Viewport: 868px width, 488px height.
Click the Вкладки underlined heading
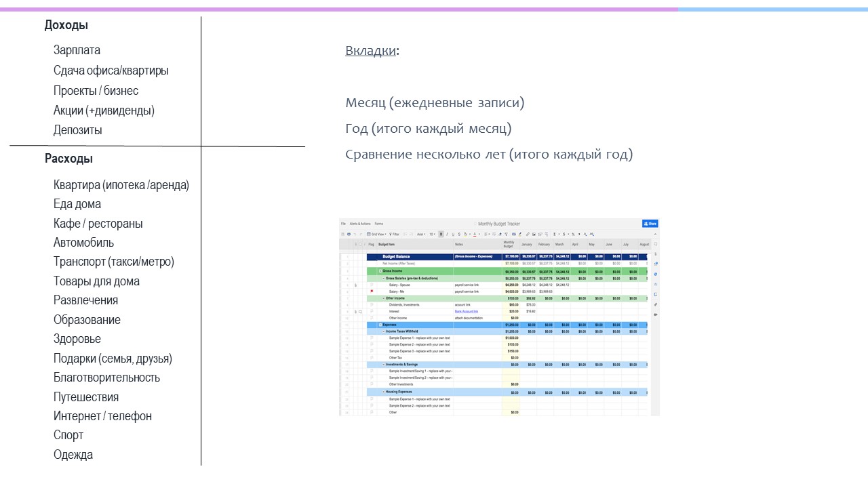tap(370, 51)
